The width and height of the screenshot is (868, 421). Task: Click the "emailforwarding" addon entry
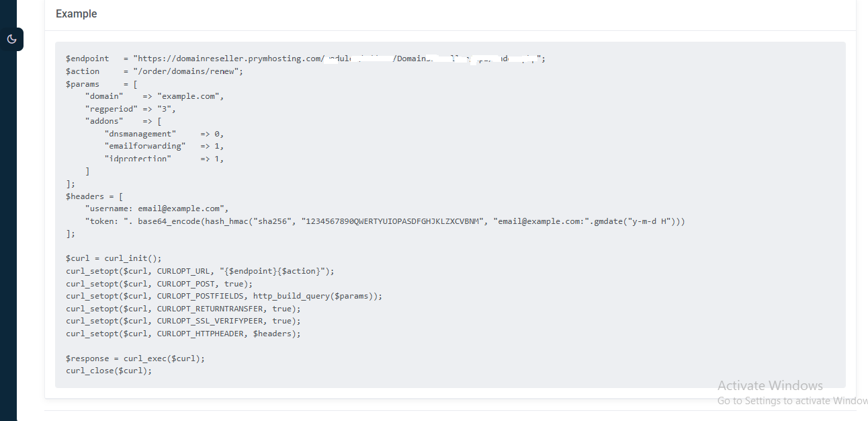point(144,146)
